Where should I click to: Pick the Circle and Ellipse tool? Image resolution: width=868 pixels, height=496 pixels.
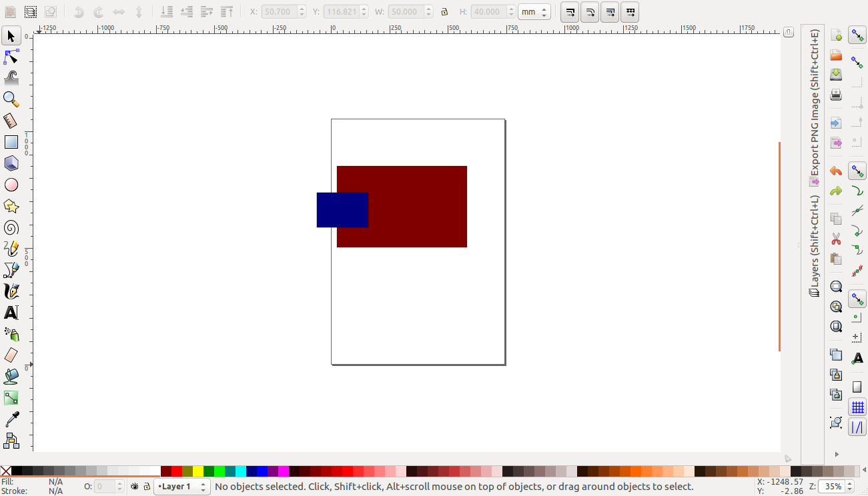(11, 185)
